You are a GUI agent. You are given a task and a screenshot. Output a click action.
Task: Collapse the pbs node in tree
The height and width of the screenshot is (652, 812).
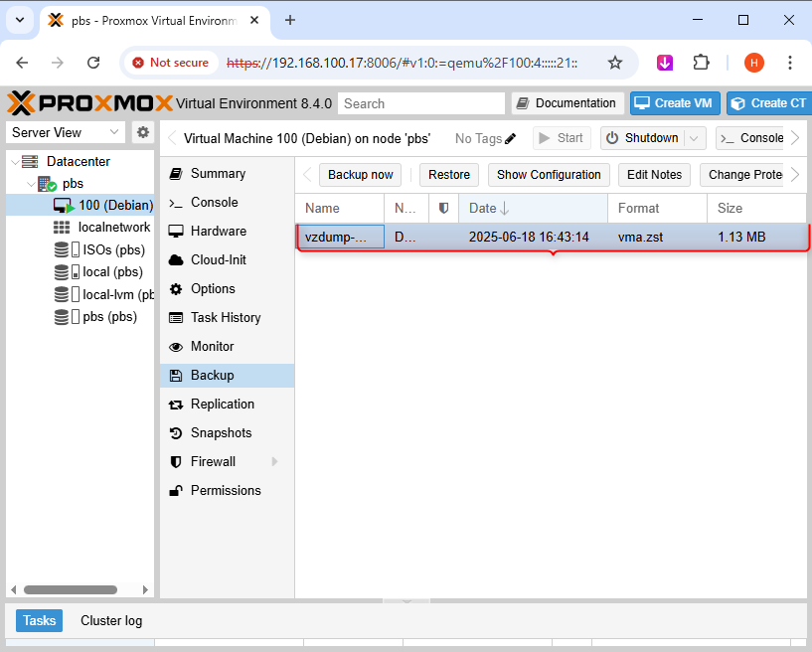(x=32, y=184)
